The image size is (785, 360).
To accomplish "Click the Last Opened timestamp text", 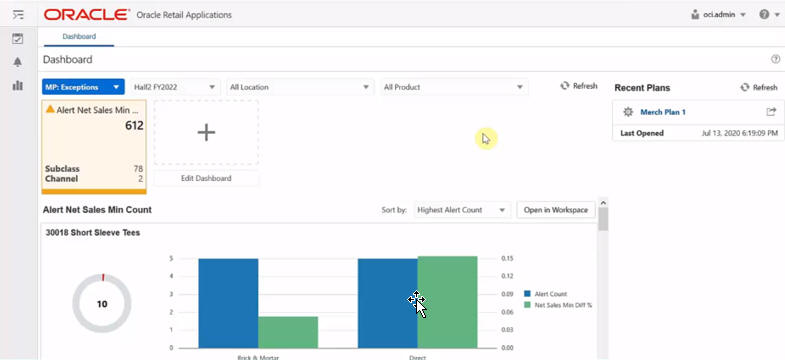I will pos(740,133).
